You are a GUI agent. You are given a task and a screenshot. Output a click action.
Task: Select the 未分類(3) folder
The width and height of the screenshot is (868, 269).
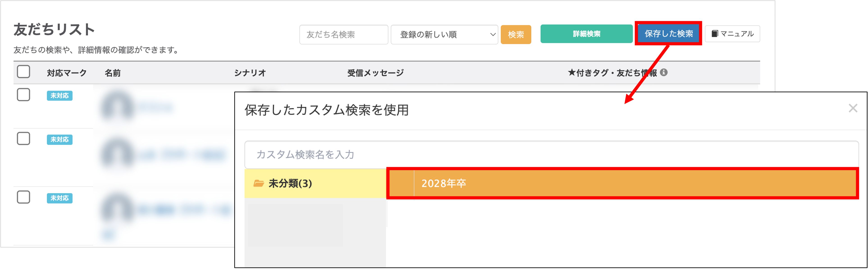coord(290,184)
